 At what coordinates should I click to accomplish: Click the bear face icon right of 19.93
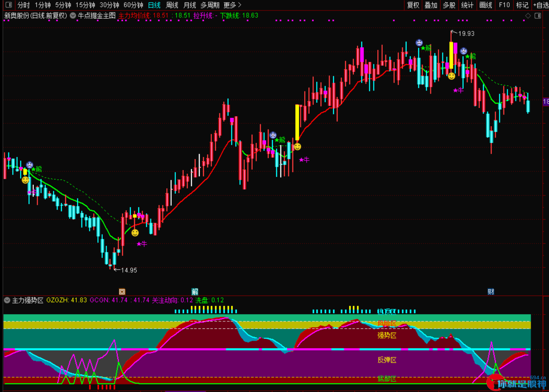(x=463, y=51)
